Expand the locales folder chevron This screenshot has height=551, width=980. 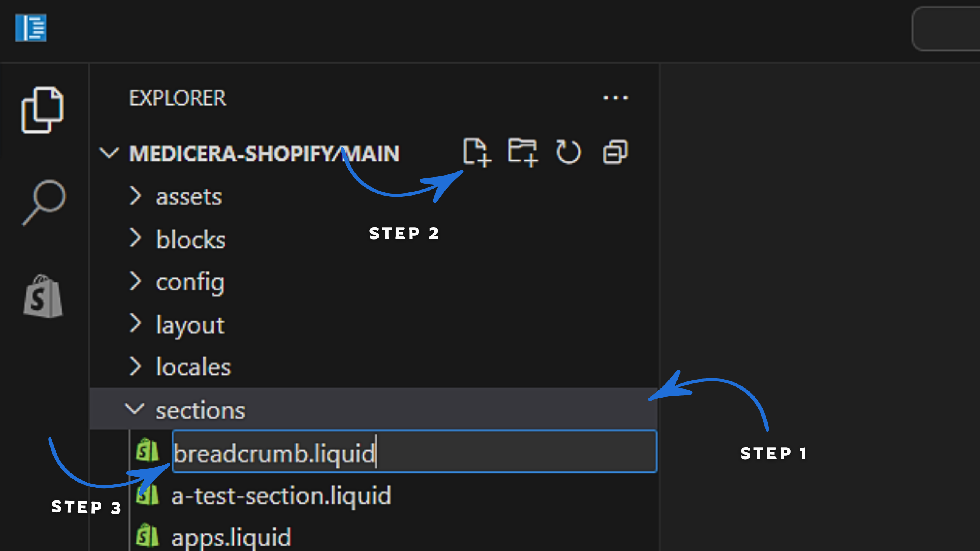pyautogui.click(x=135, y=366)
